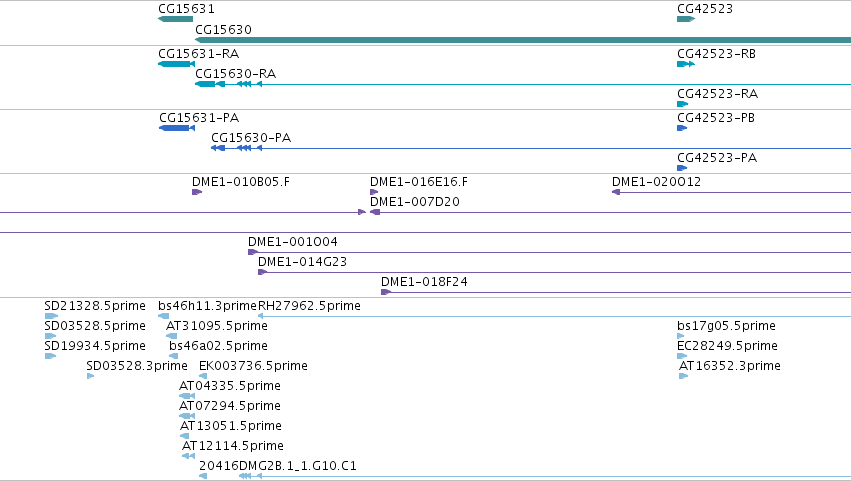Viewport: 851px width, 481px height.
Task: Click the AT12114.5prime EST glyph
Action: click(188, 457)
